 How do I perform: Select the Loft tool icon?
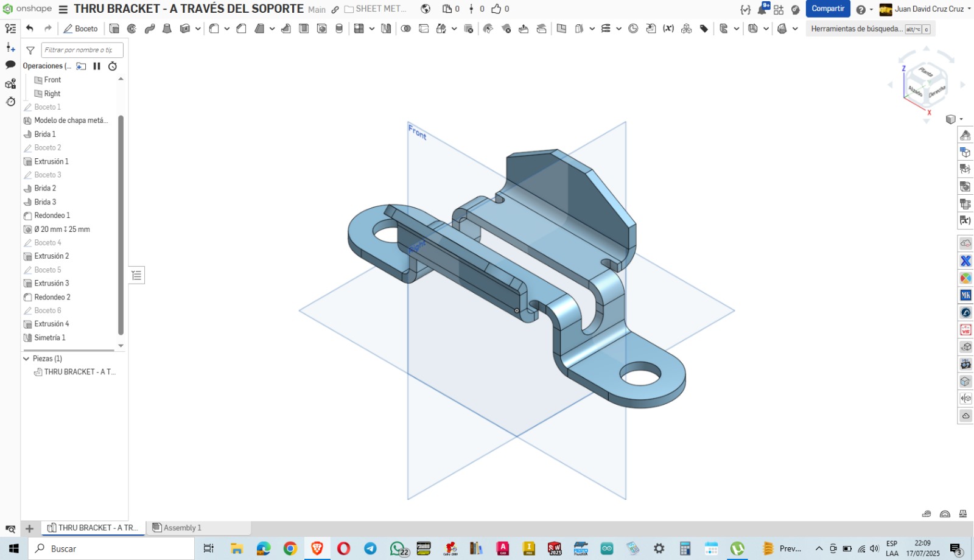pos(167,29)
